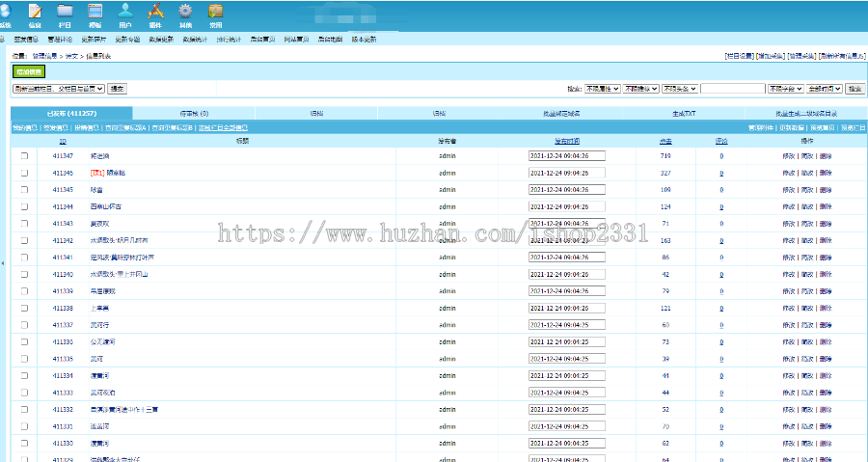Image resolution: width=868 pixels, height=462 pixels.
Task: Check the box for row 411338
Action: click(x=24, y=309)
